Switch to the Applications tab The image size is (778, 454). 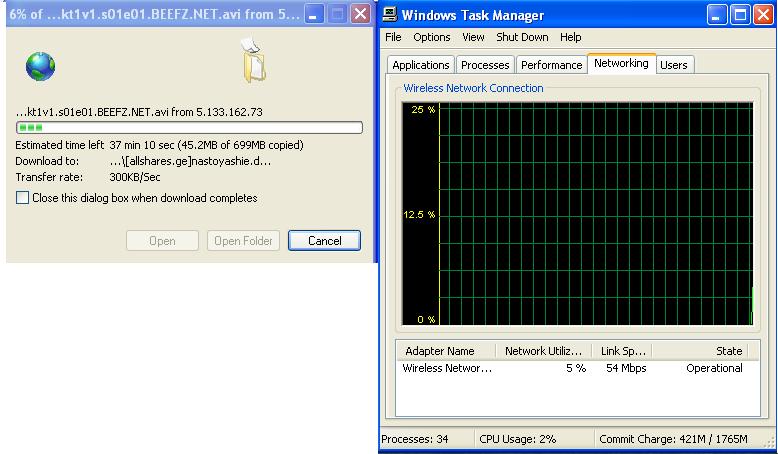click(420, 65)
